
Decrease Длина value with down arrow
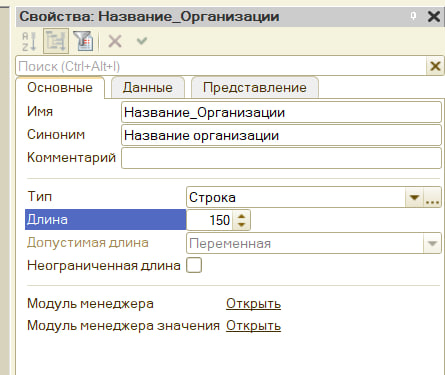(x=242, y=225)
